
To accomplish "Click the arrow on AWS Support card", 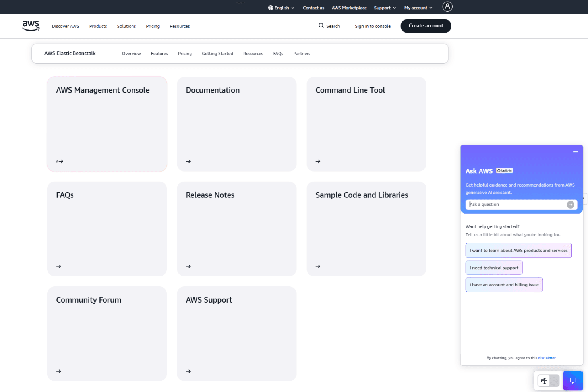I will pos(188,371).
